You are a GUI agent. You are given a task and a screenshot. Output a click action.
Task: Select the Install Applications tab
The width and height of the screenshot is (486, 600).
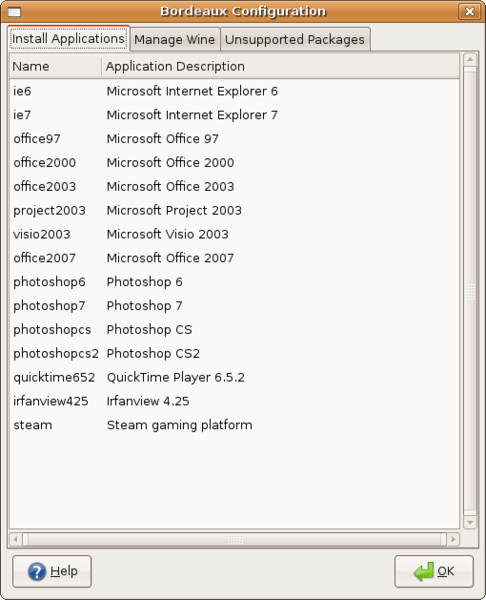(68, 39)
